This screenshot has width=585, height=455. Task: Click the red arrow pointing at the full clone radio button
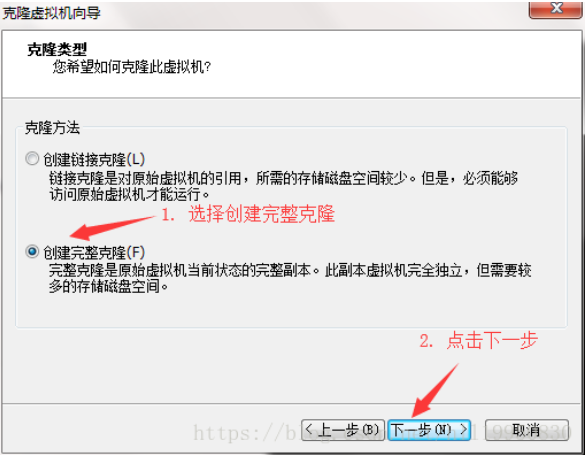[112, 228]
